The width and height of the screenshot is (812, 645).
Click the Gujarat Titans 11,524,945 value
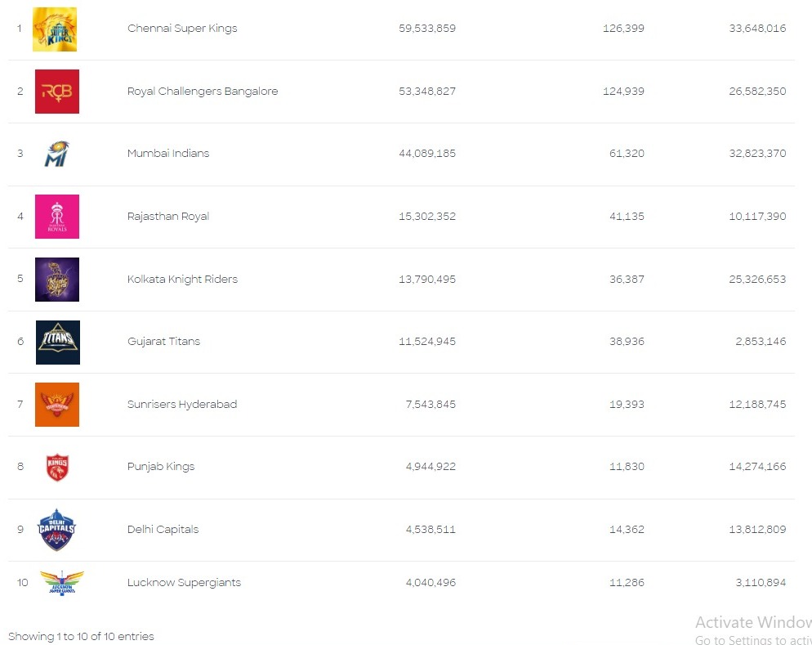pos(427,342)
